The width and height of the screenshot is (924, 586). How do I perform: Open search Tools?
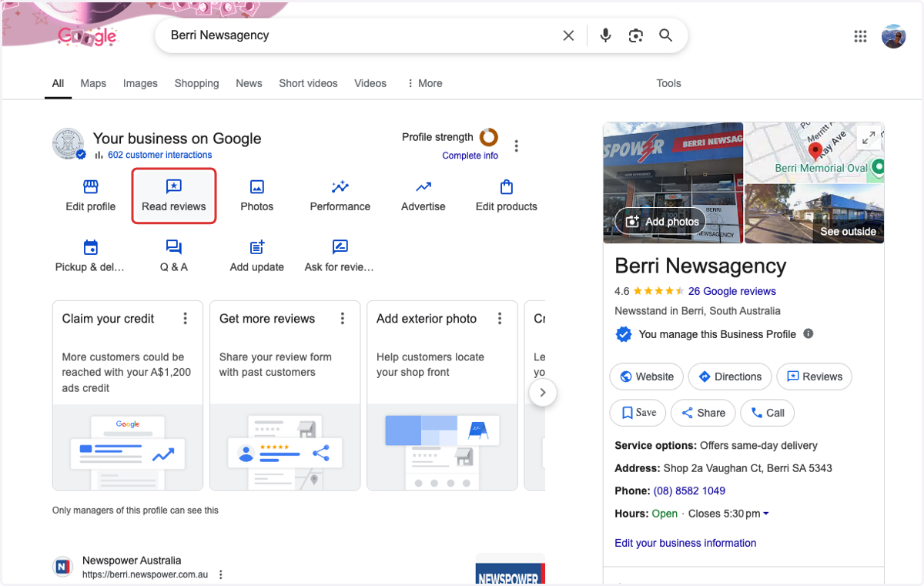tap(668, 83)
